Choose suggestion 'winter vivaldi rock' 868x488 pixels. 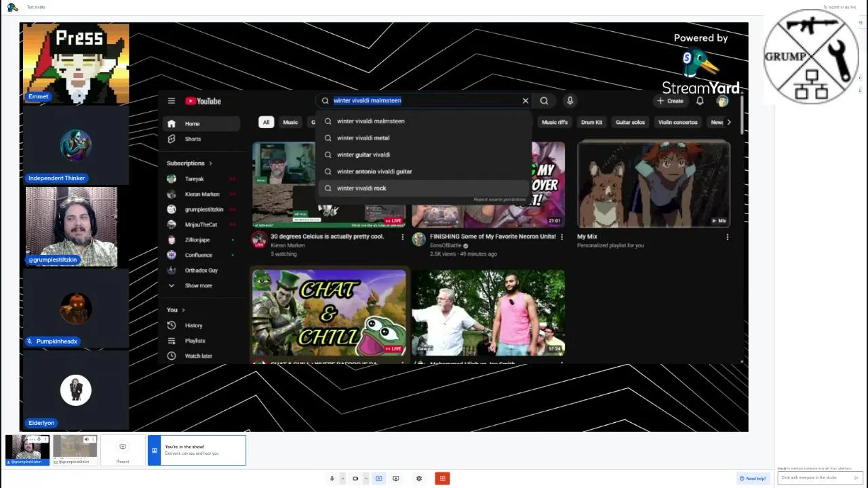tap(424, 188)
